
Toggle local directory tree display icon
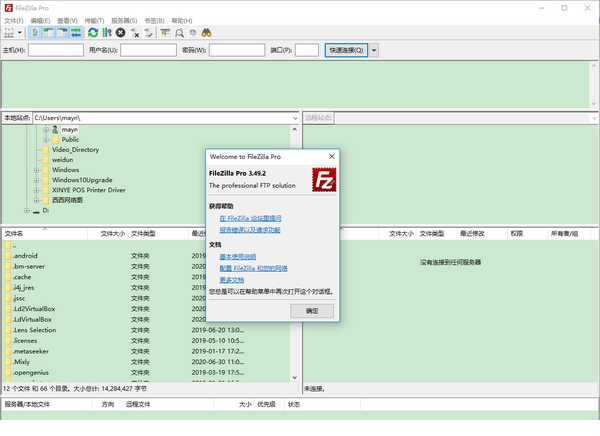tap(48, 33)
